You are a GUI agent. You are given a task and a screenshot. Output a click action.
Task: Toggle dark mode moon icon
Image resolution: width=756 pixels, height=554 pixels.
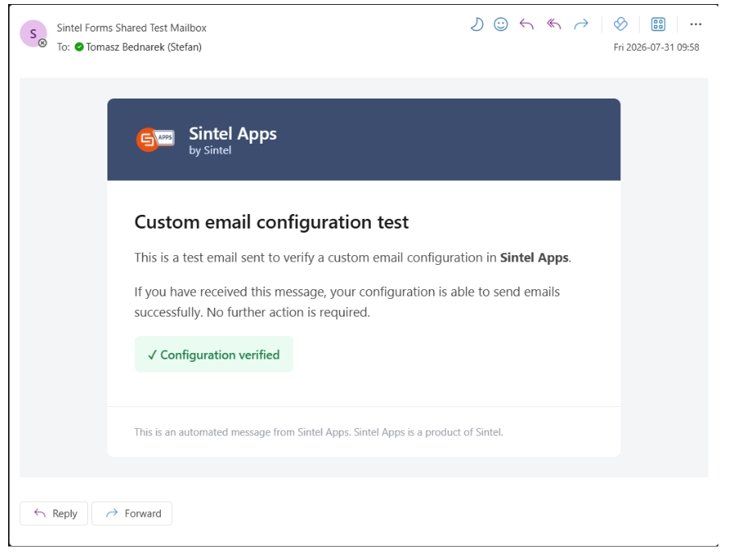(477, 24)
